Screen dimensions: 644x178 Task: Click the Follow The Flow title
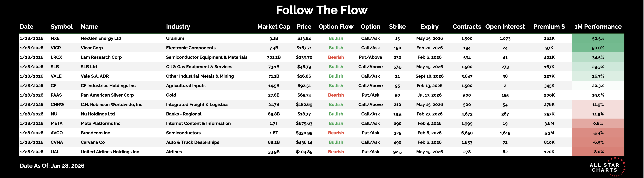click(x=321, y=10)
